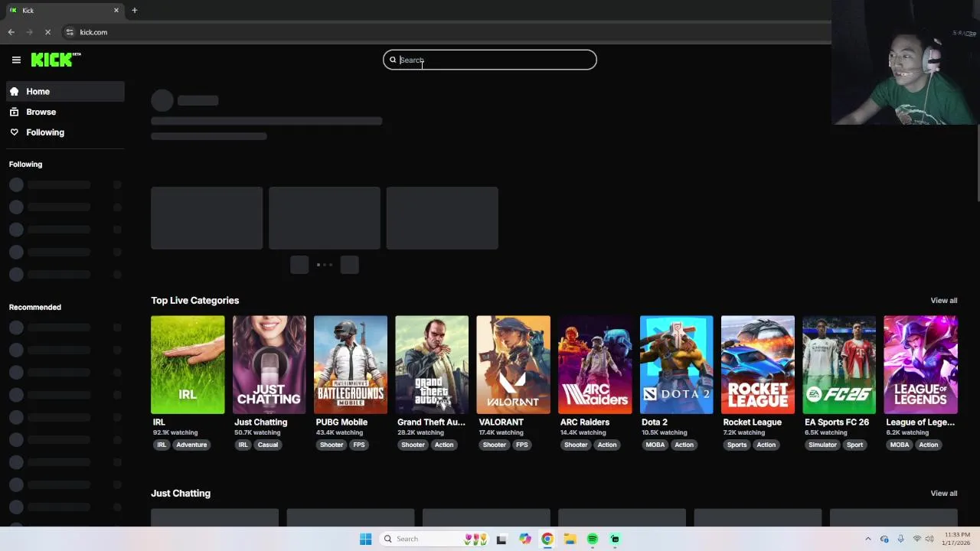Open the VALORANT category thumbnail
Viewport: 980px width, 551px height.
(x=513, y=364)
